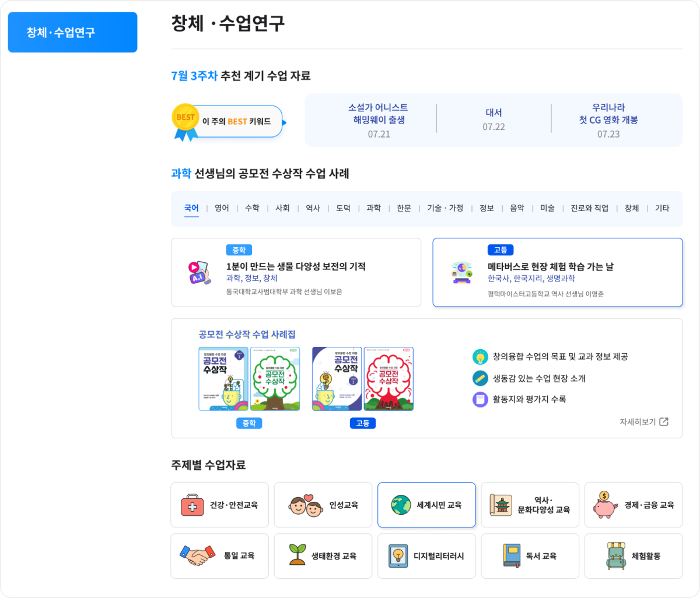Open the first 고등 공모전 수상작 book cover

click(x=337, y=379)
